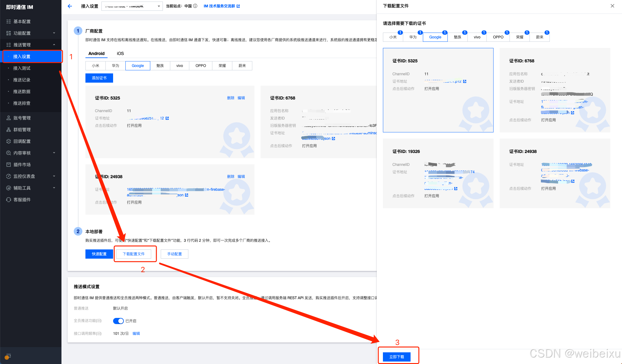Close the 下载配置文件 panel
Screen dimensions: 622x364
tap(612, 6)
